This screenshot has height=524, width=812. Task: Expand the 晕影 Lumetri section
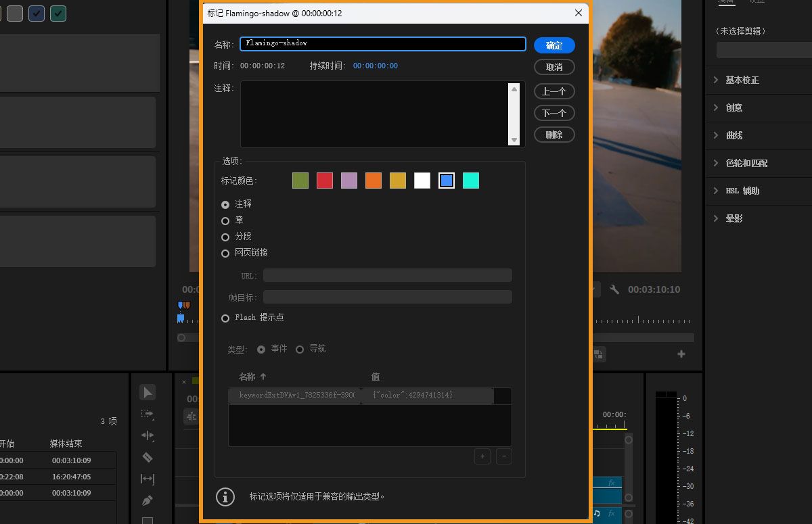pyautogui.click(x=734, y=218)
